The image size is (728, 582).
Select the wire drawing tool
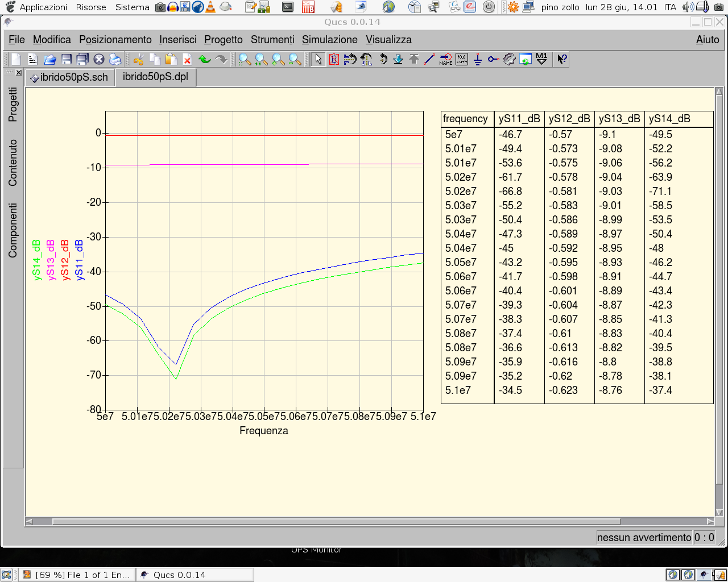coord(429,59)
